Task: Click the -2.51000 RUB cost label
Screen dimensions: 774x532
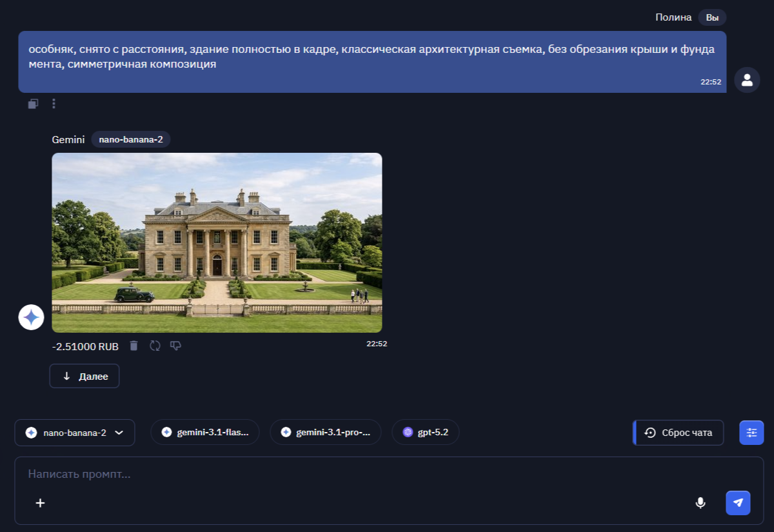Action: [x=85, y=346]
